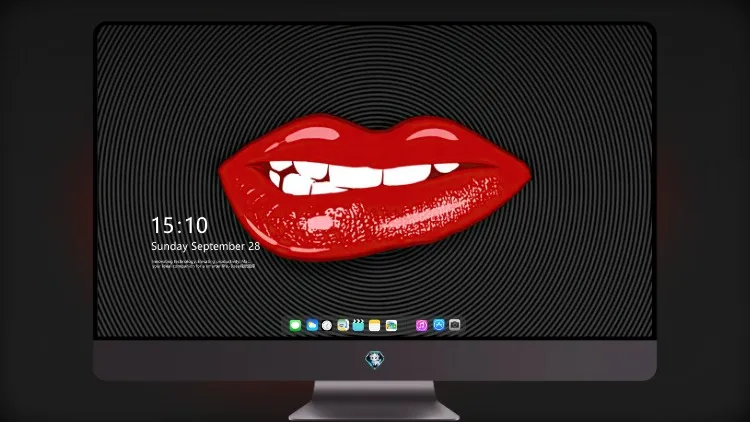This screenshot has width=750, height=422.
Task: Open the green Messages app in dock
Action: (295, 325)
